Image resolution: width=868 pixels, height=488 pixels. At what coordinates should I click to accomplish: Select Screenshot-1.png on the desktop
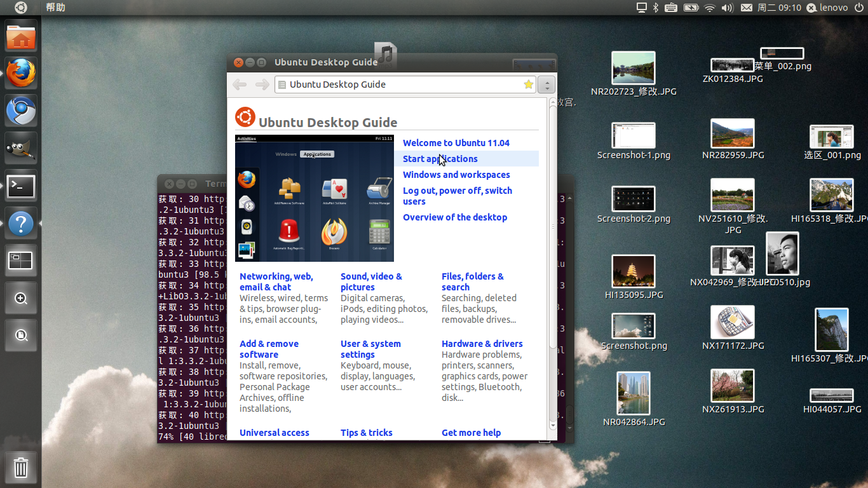pos(634,141)
